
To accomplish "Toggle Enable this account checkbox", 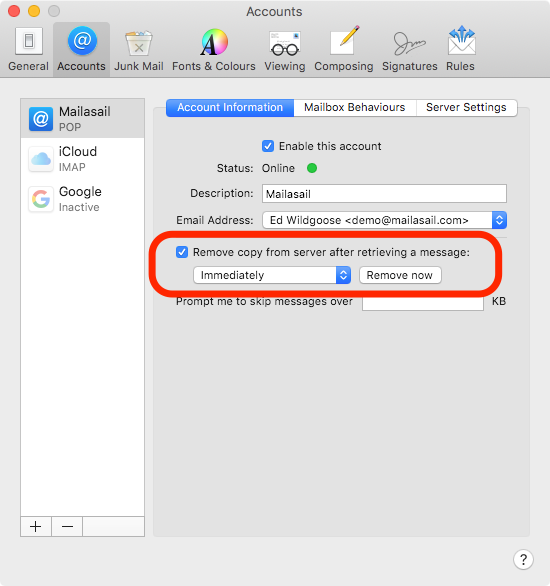I will click(268, 146).
